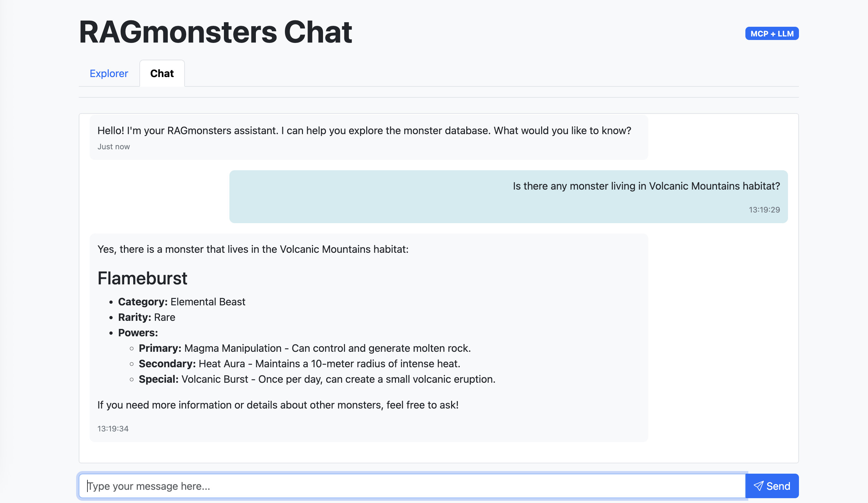868x503 pixels.
Task: Click the Rarity: Rare bullet point
Action: click(146, 317)
